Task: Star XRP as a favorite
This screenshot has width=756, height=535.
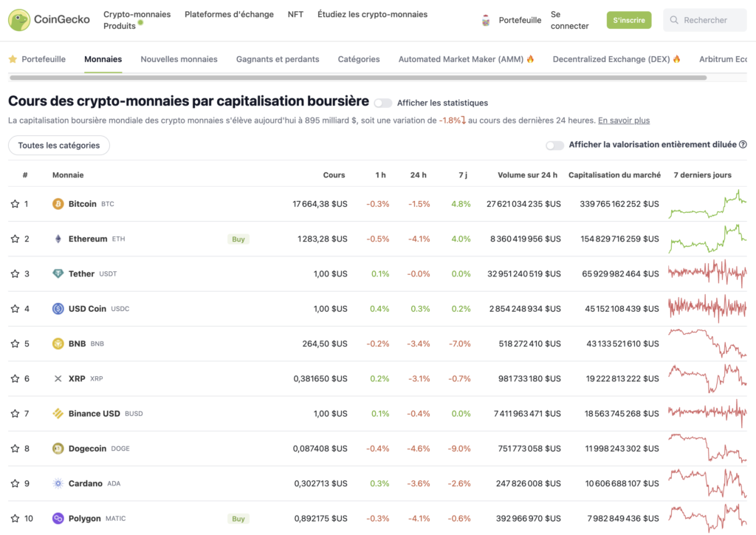Action: 15,378
